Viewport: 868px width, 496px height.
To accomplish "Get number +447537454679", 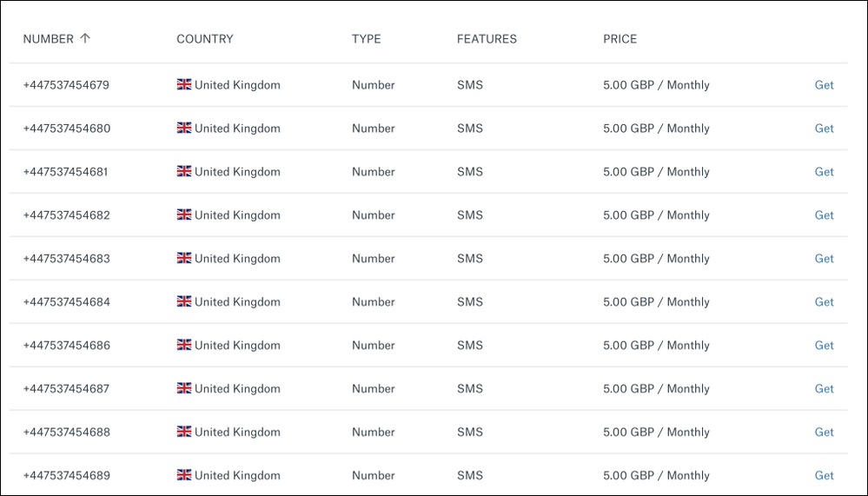I will 824,85.
